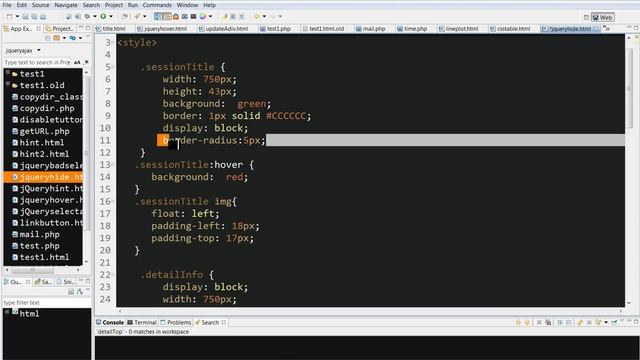640x360 pixels.
Task: Open the Commands menu
Action: tap(157, 5)
